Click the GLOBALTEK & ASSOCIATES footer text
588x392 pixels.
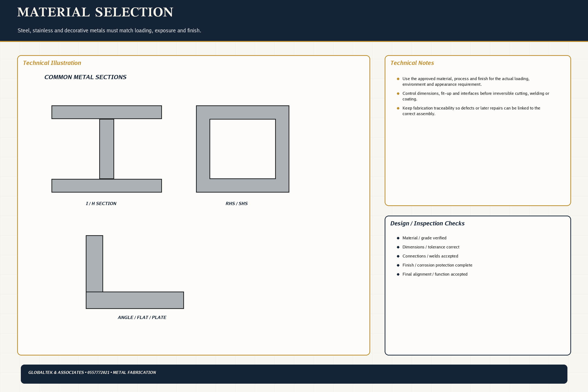[x=92, y=372]
